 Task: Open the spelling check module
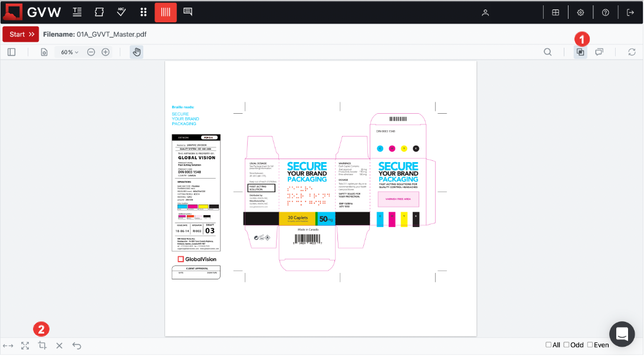(121, 12)
